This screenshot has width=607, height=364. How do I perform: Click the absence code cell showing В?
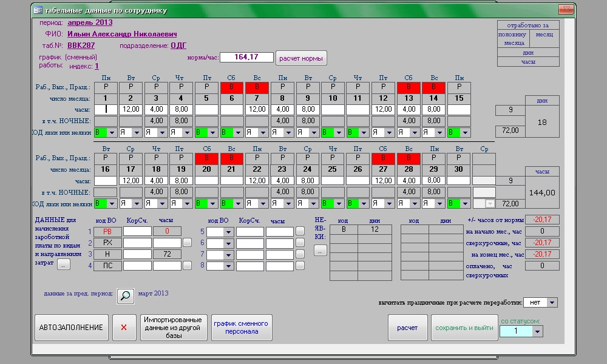tap(344, 229)
